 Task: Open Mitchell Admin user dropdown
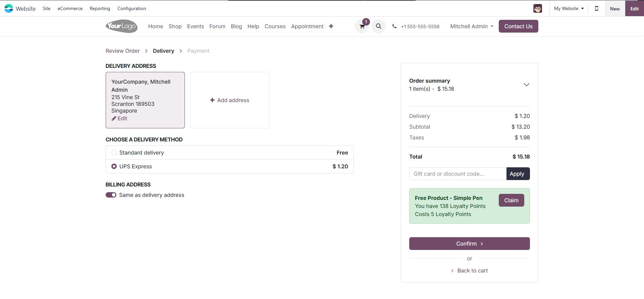tap(472, 26)
